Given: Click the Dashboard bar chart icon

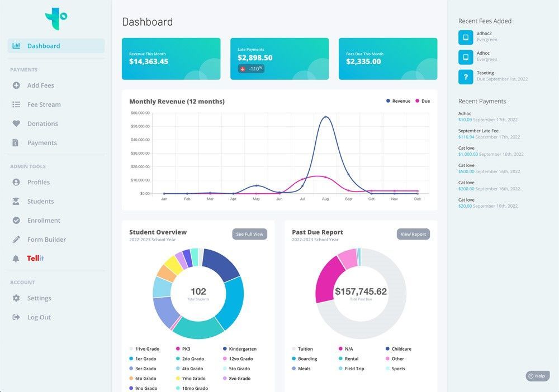Looking at the screenshot, I should point(16,46).
